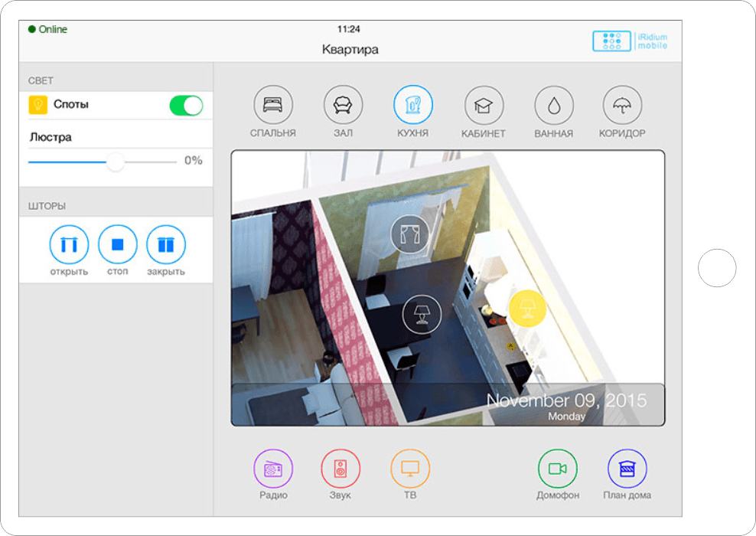Open the Домофон intercom camera

coord(557,469)
